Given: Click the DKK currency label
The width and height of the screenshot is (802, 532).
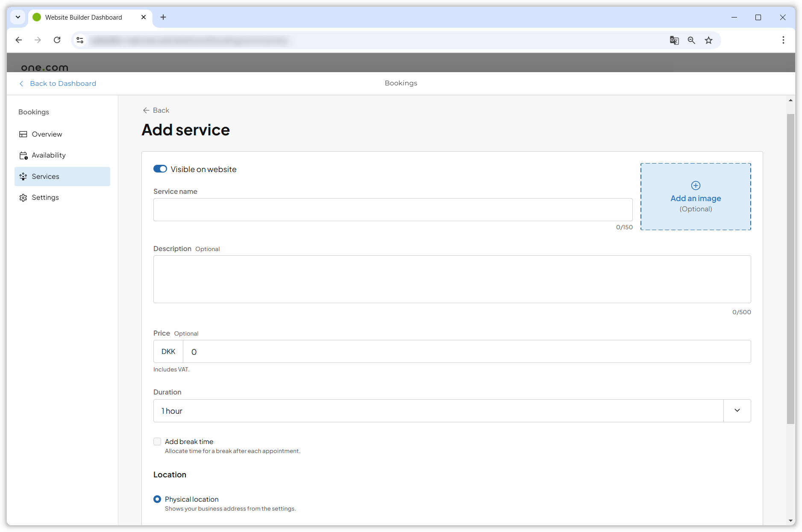Looking at the screenshot, I should pos(168,351).
